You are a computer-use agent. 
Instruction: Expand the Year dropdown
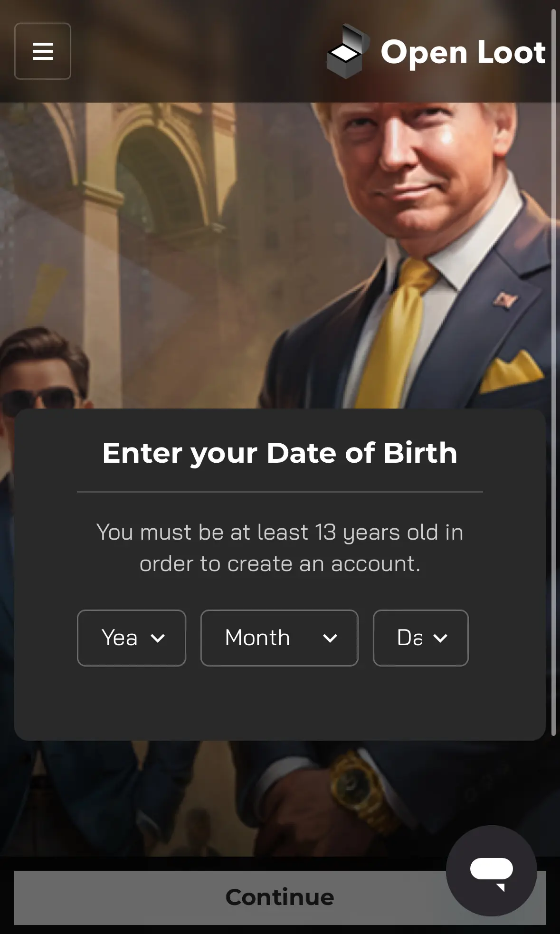tap(132, 638)
